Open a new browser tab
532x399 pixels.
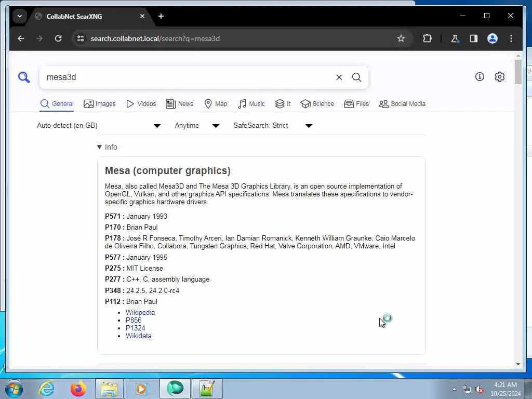click(x=161, y=16)
